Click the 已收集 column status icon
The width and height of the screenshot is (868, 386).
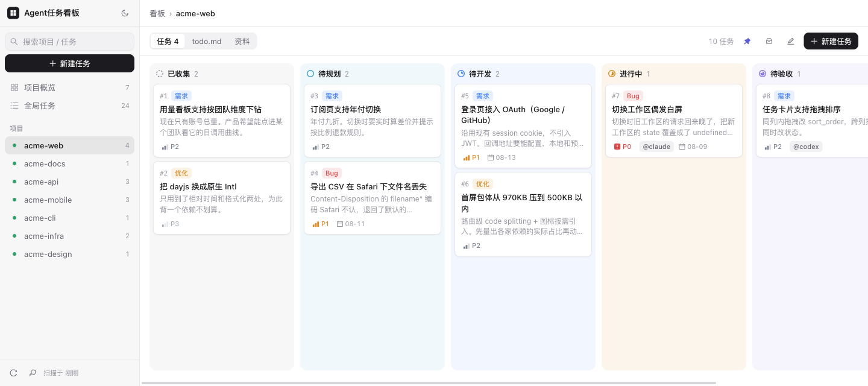pos(160,74)
